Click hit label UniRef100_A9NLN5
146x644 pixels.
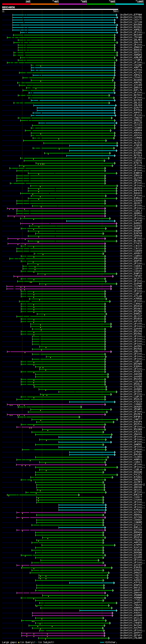click(131, 58)
